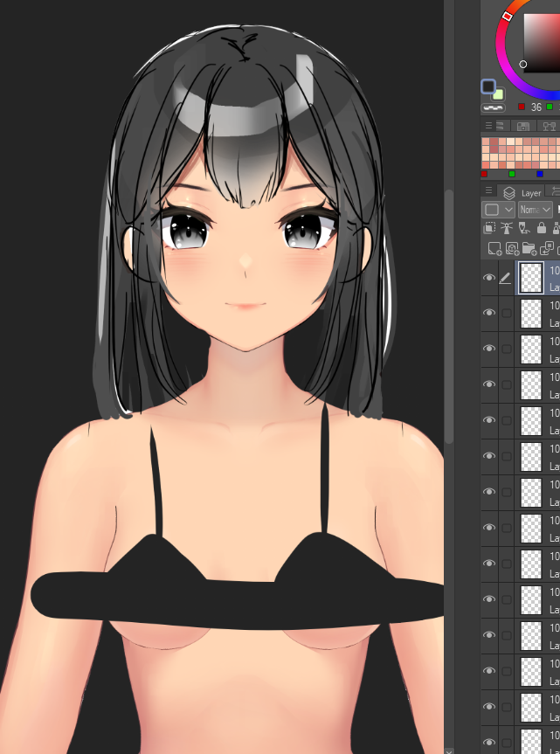This screenshot has height=754, width=560.
Task: Toggle Lock Transparent Pixels icon
Action: click(557, 228)
